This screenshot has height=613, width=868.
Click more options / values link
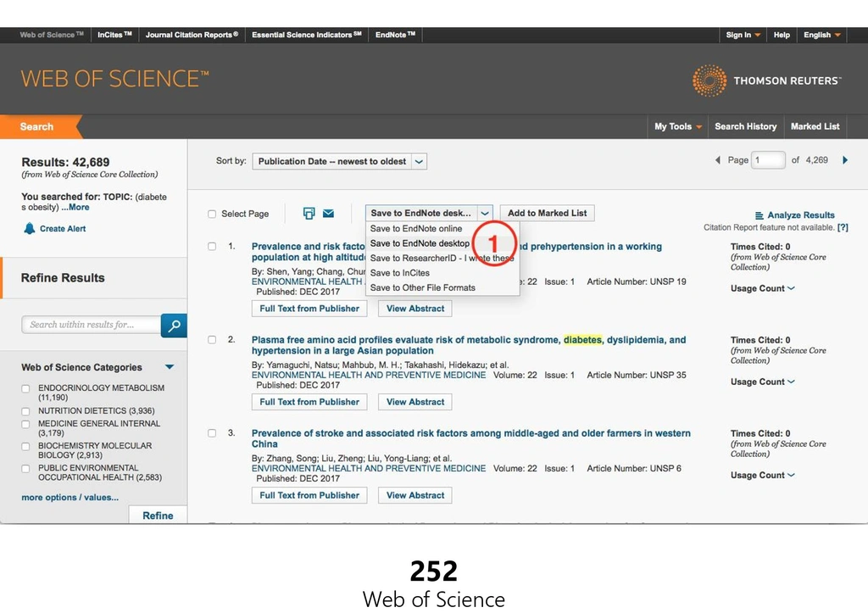point(70,497)
